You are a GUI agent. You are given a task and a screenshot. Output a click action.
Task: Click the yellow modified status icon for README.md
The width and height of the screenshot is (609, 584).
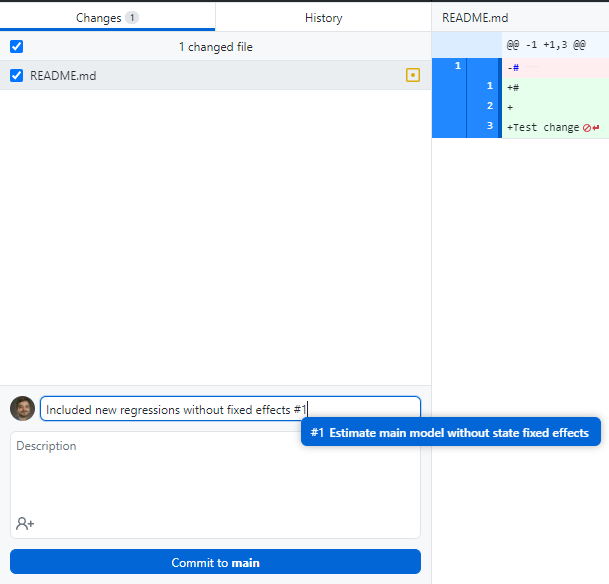(412, 75)
